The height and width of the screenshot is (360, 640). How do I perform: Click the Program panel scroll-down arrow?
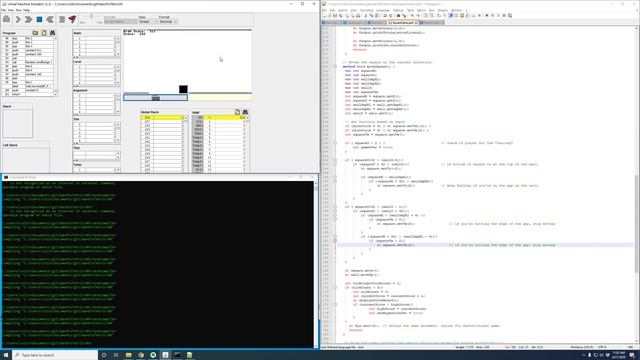(x=56, y=94)
